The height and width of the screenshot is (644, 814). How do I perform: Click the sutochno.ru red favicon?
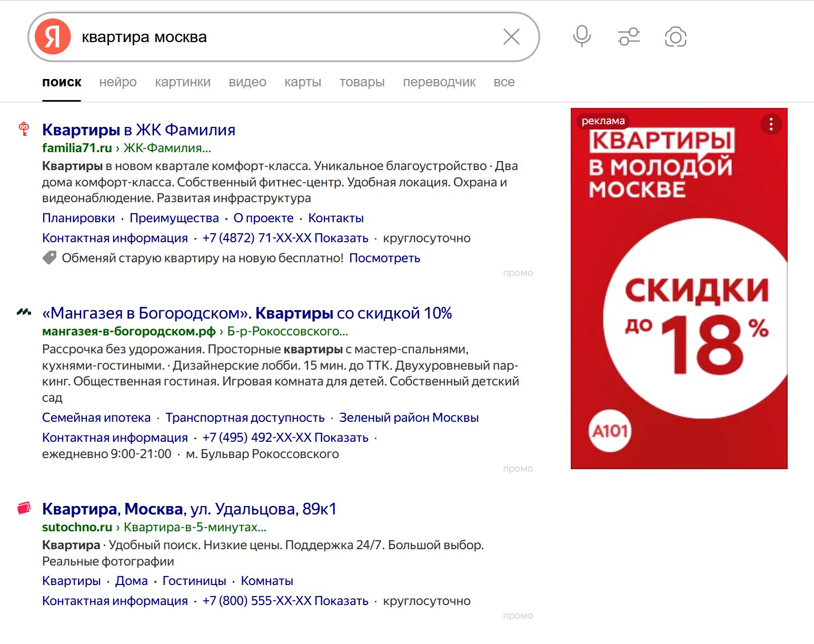pyautogui.click(x=24, y=508)
